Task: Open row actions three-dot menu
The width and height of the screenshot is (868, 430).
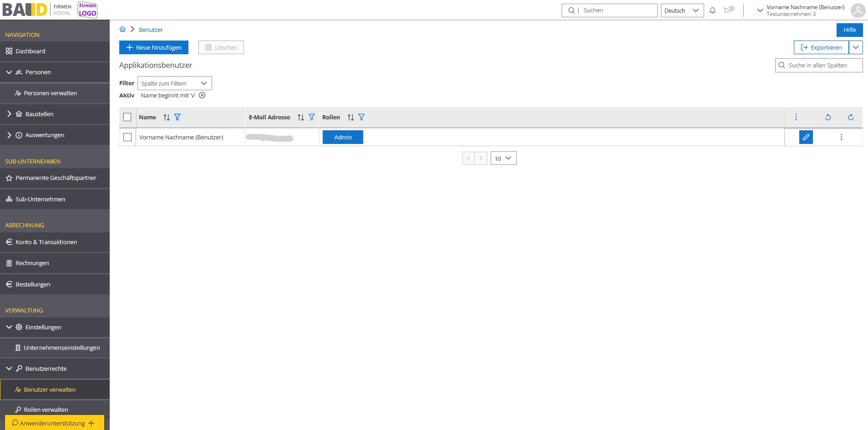Action: click(841, 137)
